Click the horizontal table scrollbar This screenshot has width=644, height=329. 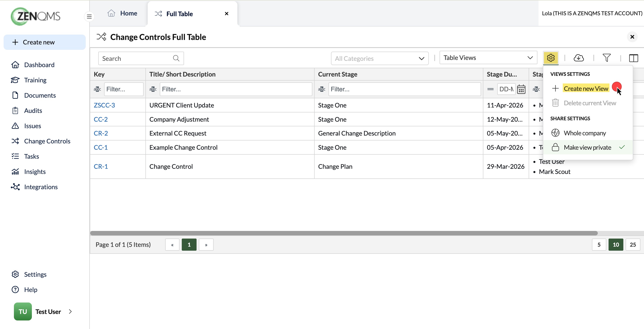(344, 233)
